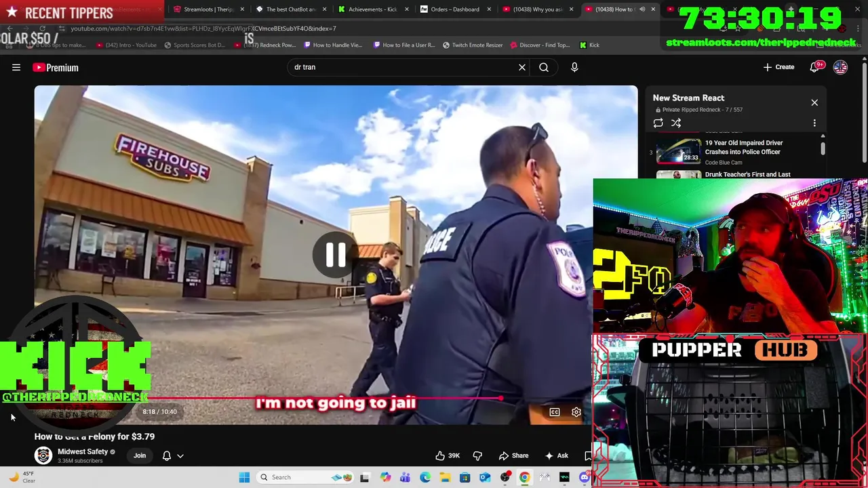Screen dimensions: 868x488
Task: Go to YouTube Premium home logo
Action: point(56,67)
